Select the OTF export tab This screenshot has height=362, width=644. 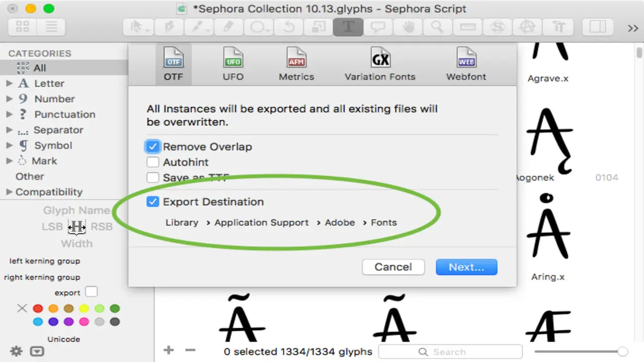(174, 64)
